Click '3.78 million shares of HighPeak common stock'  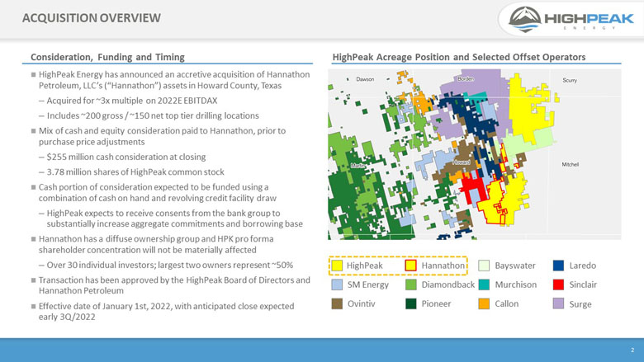tap(135, 172)
